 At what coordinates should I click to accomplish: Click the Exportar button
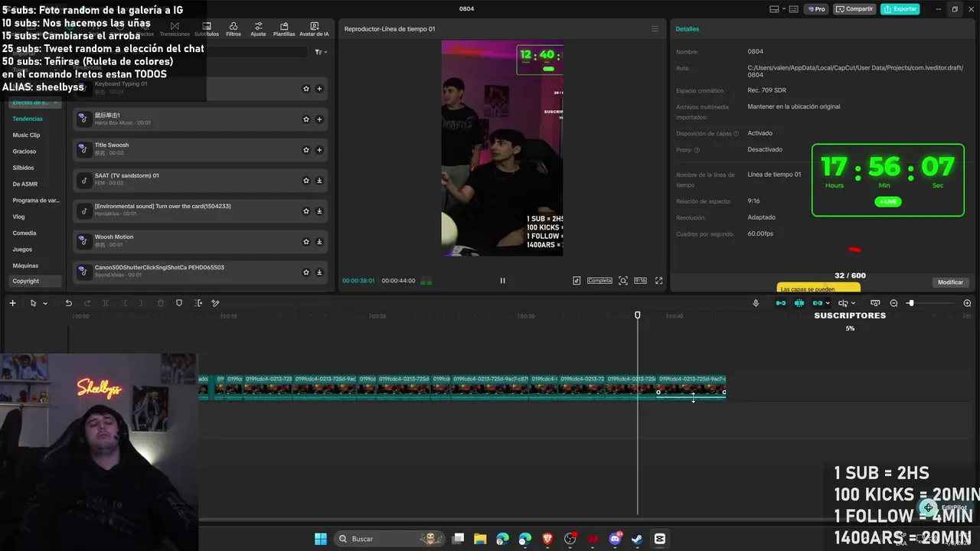(900, 9)
